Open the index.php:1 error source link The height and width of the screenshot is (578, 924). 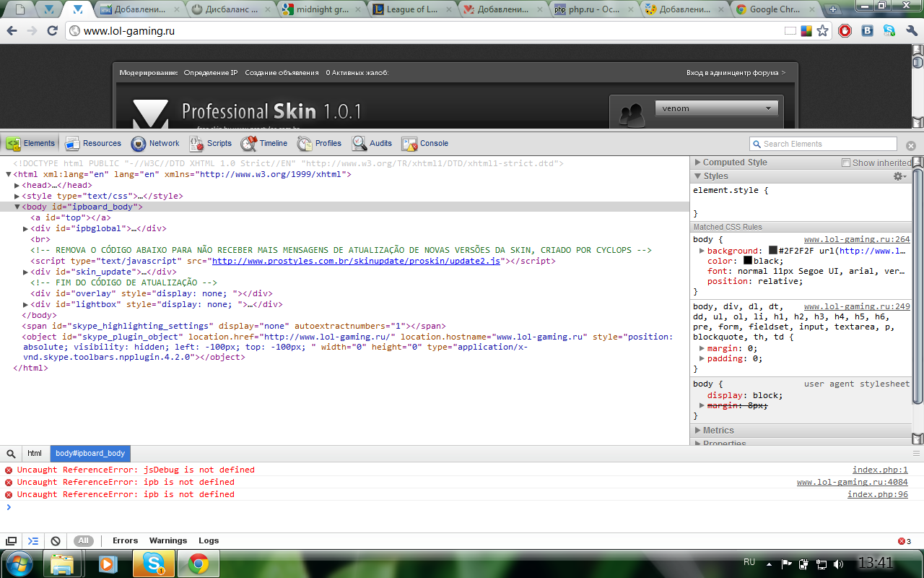coord(880,470)
